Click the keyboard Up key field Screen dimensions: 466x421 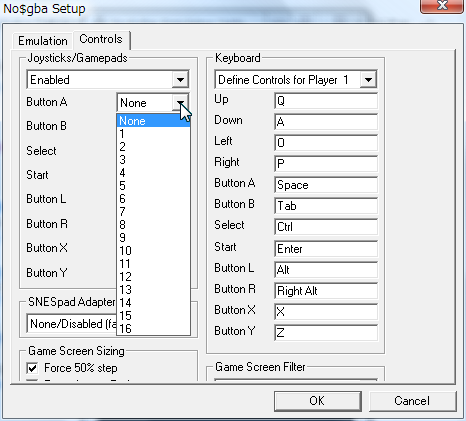tap(326, 101)
